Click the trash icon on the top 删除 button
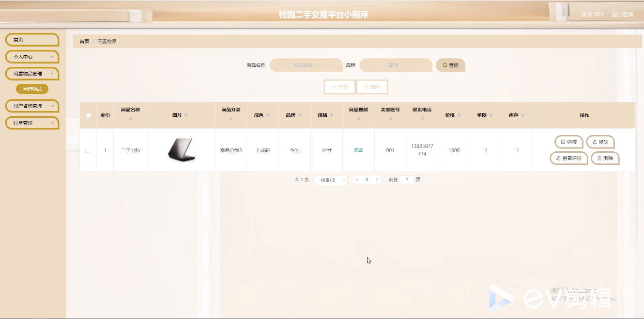644x319 pixels. (x=366, y=87)
